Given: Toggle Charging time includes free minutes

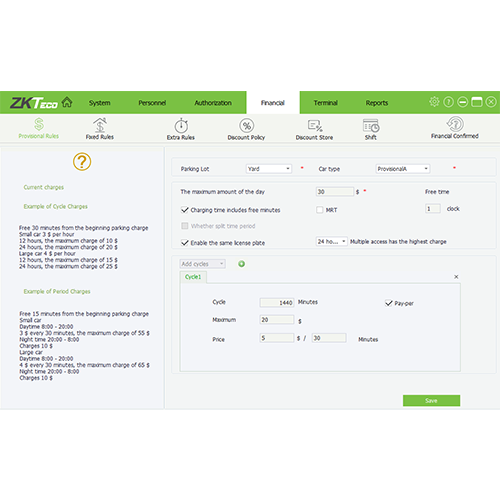Looking at the screenshot, I should pos(185,210).
